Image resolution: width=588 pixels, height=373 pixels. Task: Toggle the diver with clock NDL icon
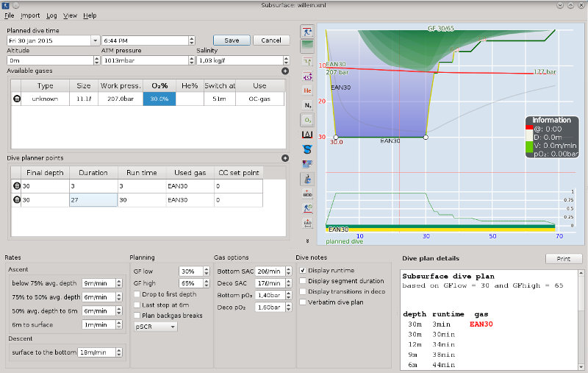(x=307, y=208)
